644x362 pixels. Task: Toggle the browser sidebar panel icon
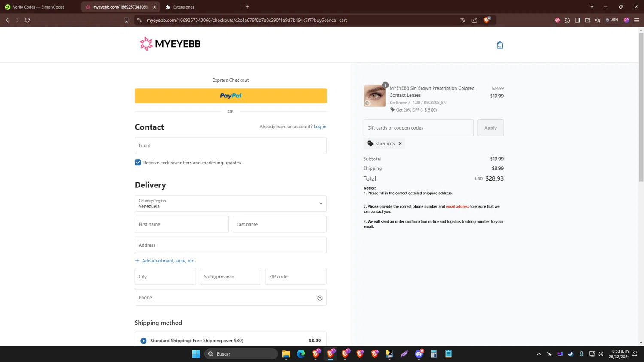[x=577, y=20]
